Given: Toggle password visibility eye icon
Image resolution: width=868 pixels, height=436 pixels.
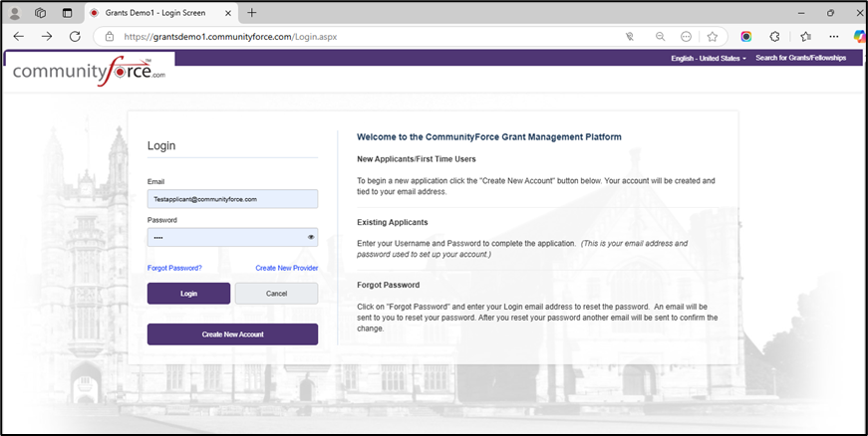Looking at the screenshot, I should coord(311,238).
